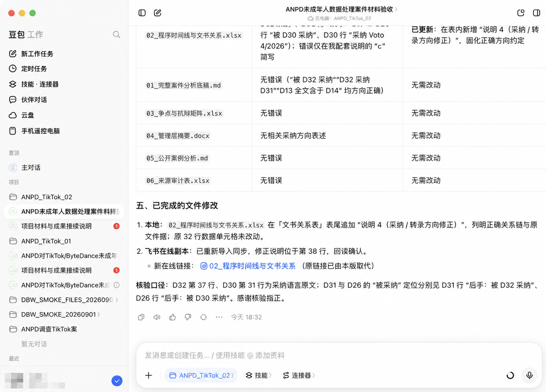Image resolution: width=546 pixels, height=392 pixels.
Task: Toggle the right side panel icon
Action: [537, 13]
